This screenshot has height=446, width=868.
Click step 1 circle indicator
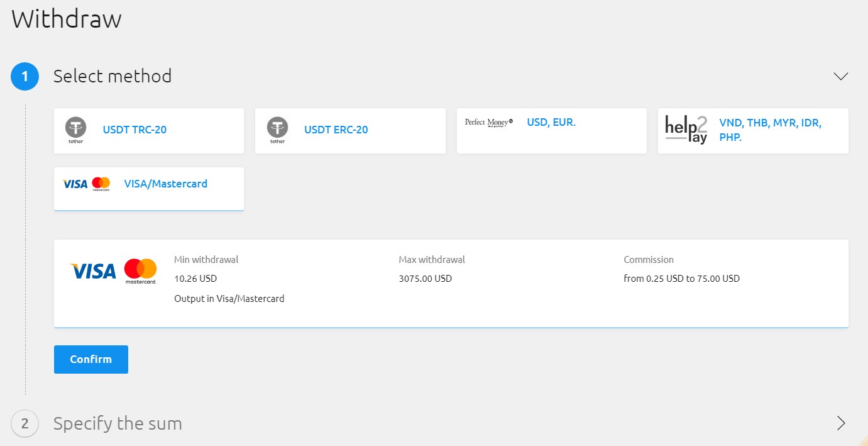point(25,77)
